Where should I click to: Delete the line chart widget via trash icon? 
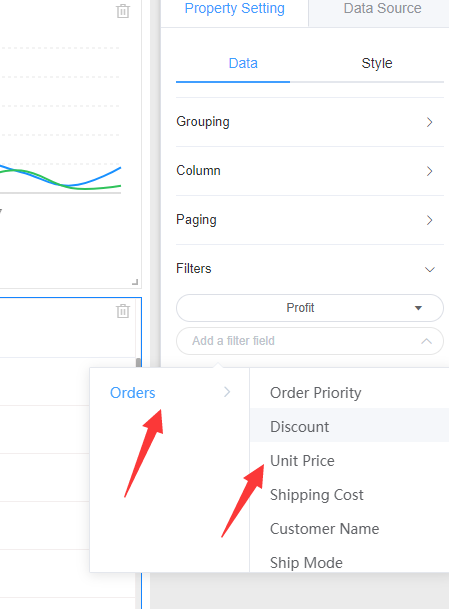coord(123,11)
